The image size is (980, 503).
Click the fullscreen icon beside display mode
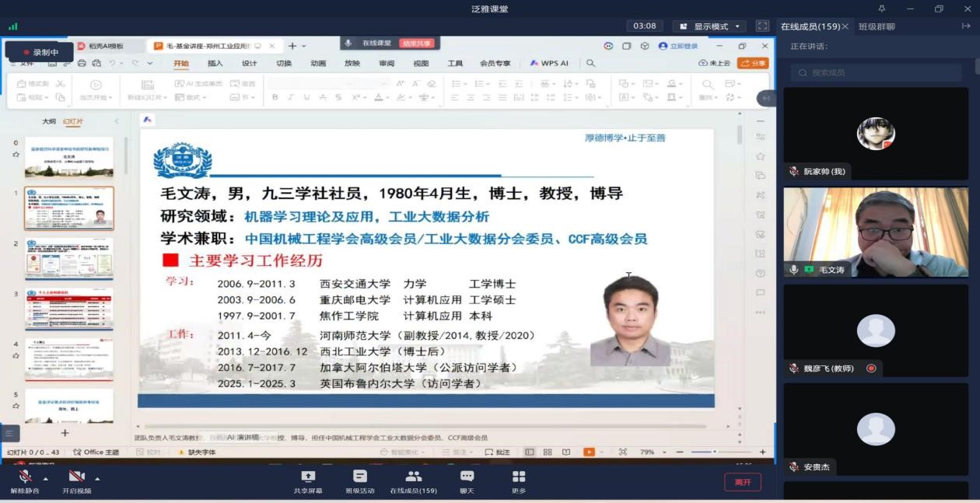(762, 26)
